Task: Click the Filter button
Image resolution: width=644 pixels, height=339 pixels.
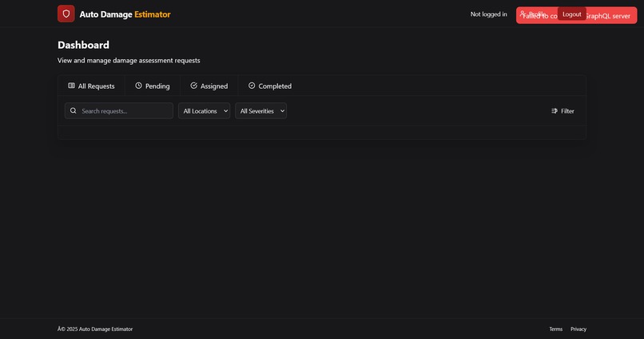Action: (563, 111)
